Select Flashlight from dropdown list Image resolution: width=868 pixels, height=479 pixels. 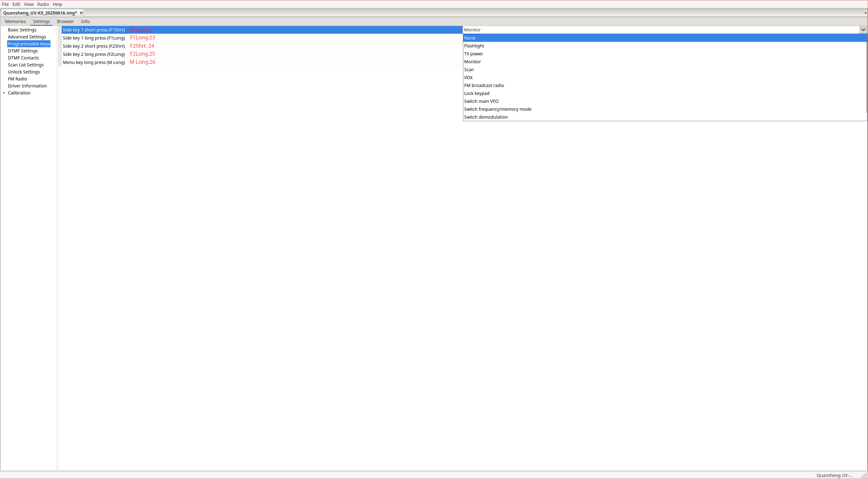coord(474,46)
